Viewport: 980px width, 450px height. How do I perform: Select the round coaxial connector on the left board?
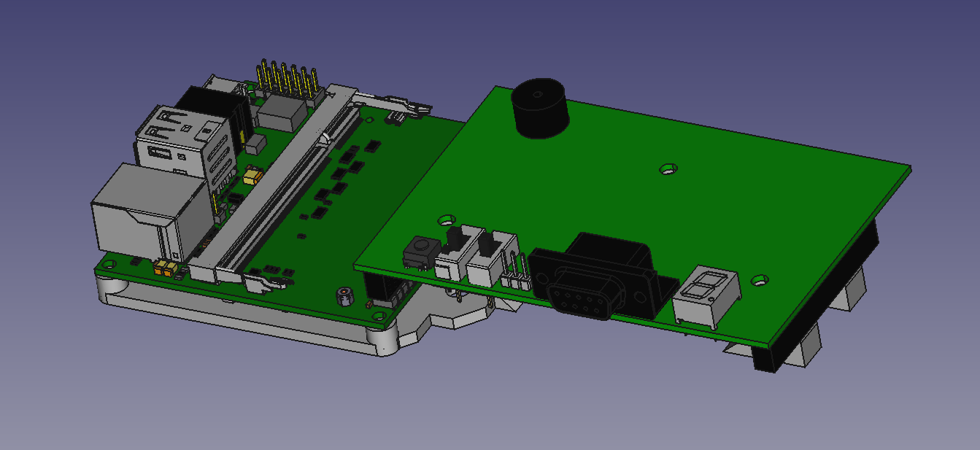[343, 296]
